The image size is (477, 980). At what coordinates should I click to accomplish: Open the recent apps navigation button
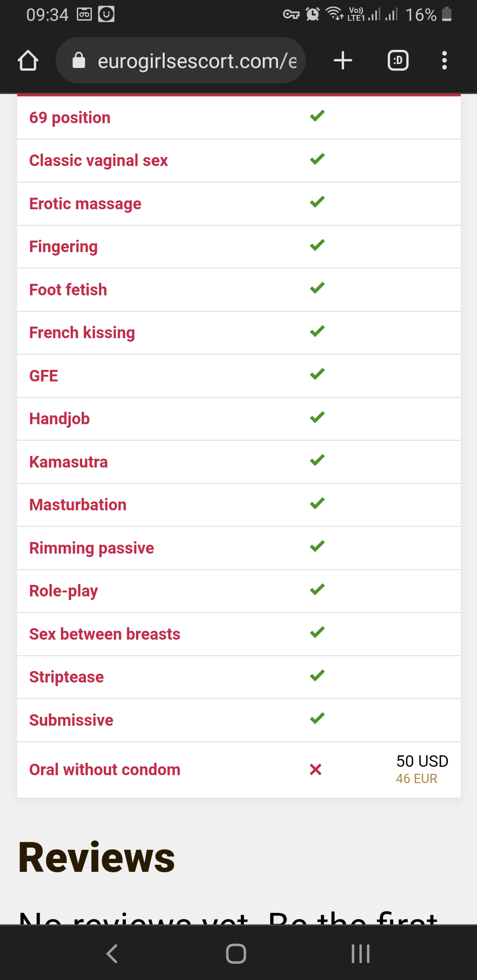click(x=360, y=954)
